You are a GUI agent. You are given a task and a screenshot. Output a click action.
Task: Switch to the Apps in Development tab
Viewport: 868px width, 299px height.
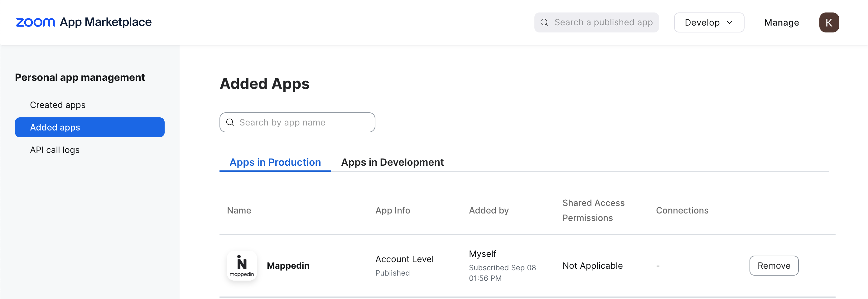tap(393, 162)
